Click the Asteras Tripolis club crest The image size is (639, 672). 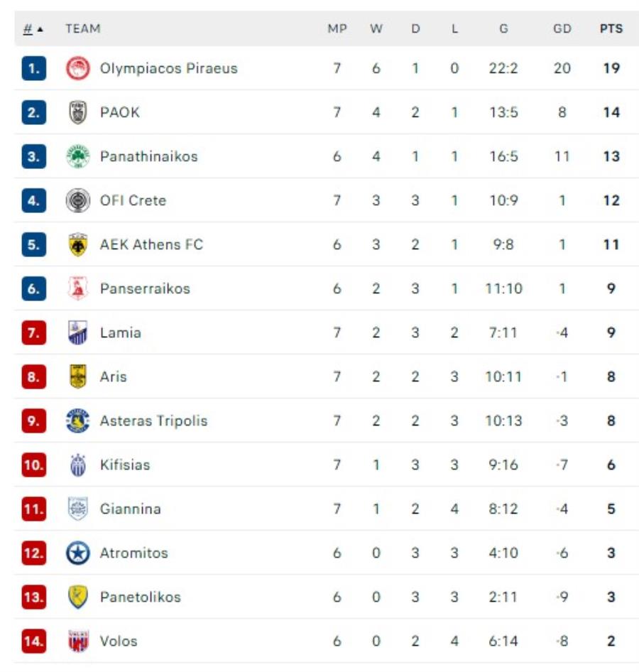click(x=77, y=421)
